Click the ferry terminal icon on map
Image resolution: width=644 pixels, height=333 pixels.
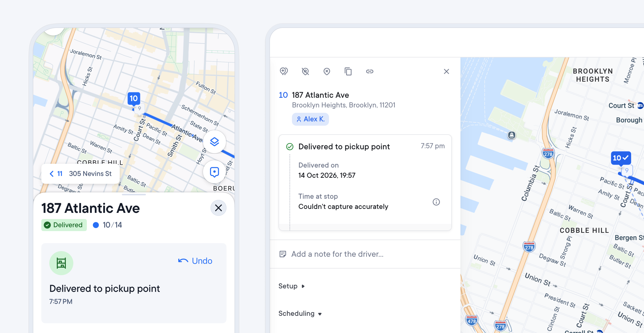click(511, 135)
